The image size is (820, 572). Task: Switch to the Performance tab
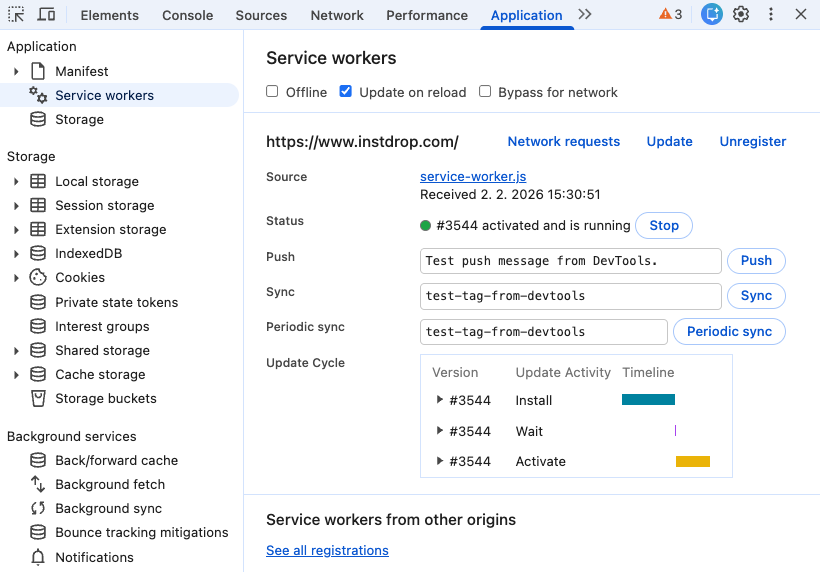[x=427, y=15]
